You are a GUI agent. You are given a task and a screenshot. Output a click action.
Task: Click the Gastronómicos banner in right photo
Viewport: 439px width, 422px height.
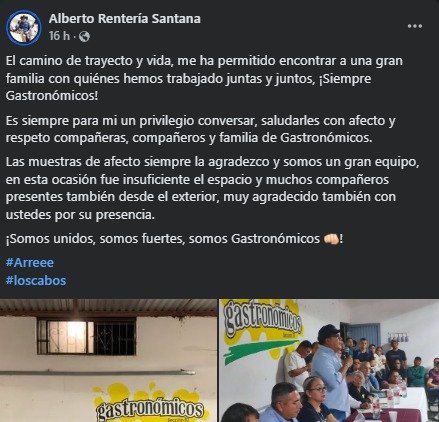(262, 328)
